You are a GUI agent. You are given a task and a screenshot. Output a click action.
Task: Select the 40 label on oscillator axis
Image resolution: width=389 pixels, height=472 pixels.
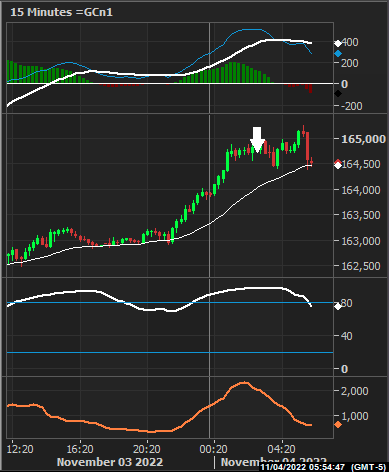[x=347, y=336]
